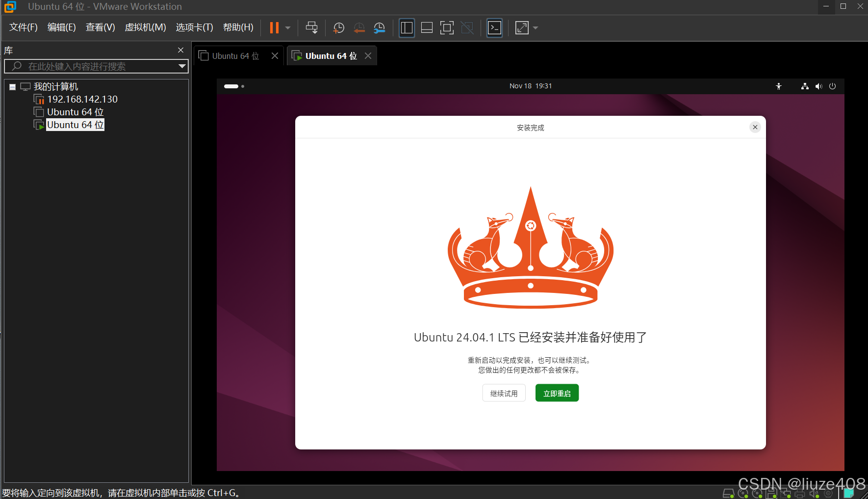
Task: Click the Unity mode toolbar icon
Action: click(467, 28)
